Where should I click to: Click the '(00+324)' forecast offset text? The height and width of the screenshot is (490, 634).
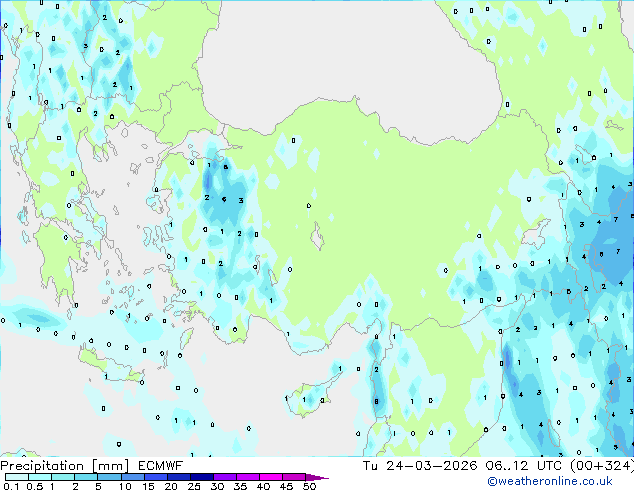pos(602,466)
